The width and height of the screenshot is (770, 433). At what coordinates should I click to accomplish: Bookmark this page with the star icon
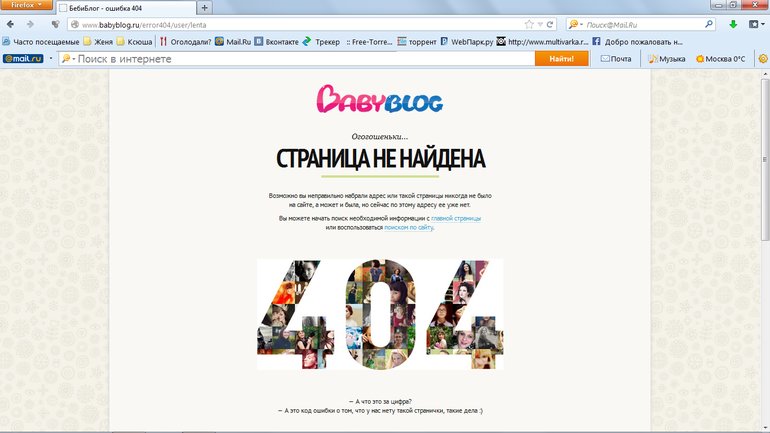click(529, 25)
